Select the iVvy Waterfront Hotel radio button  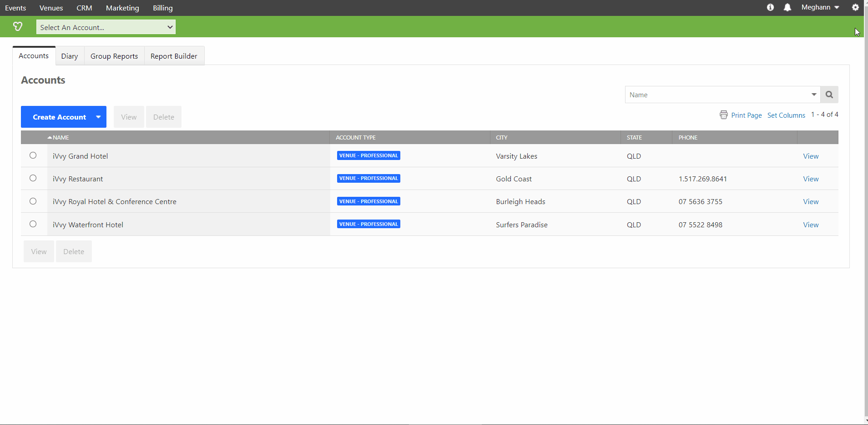click(33, 224)
